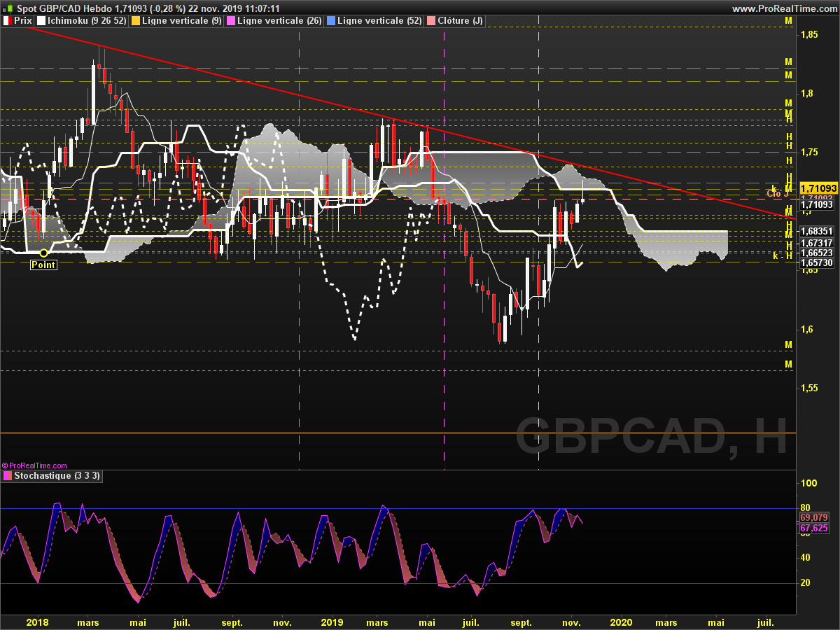This screenshot has height=630, width=840.
Task: Select the Ligne verticale (26) label
Action: pos(279,21)
